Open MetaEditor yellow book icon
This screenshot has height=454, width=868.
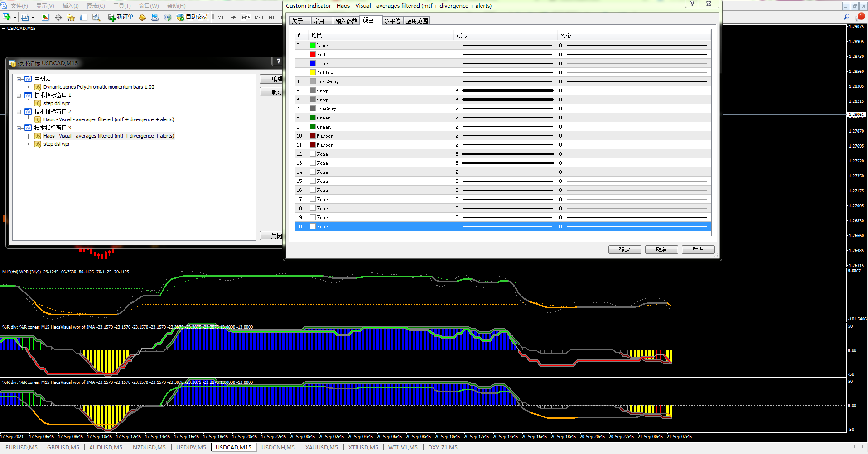coord(142,17)
